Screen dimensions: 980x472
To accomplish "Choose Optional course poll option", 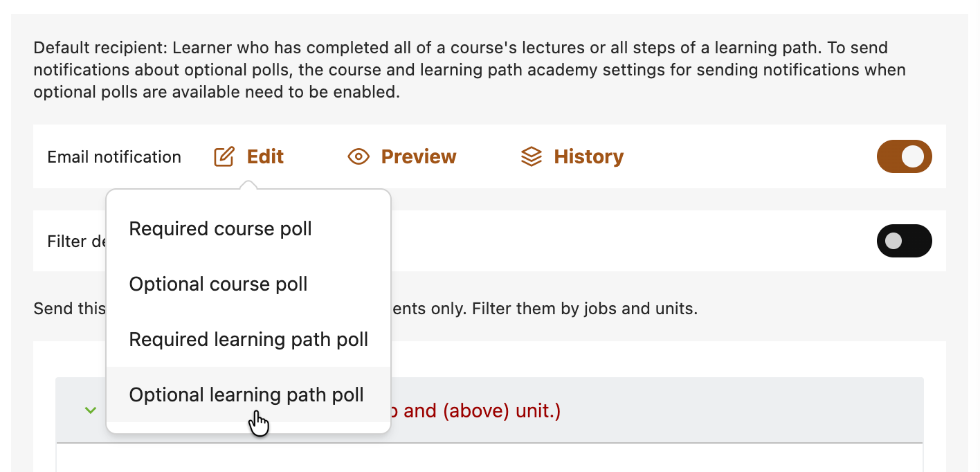I will pyautogui.click(x=218, y=284).
